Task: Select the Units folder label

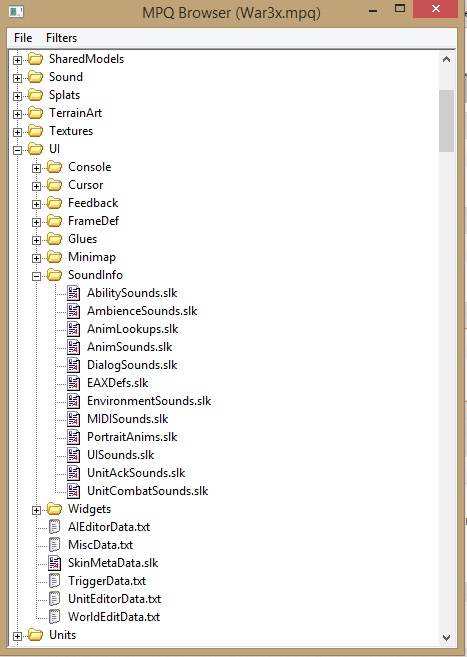Action: click(x=62, y=635)
